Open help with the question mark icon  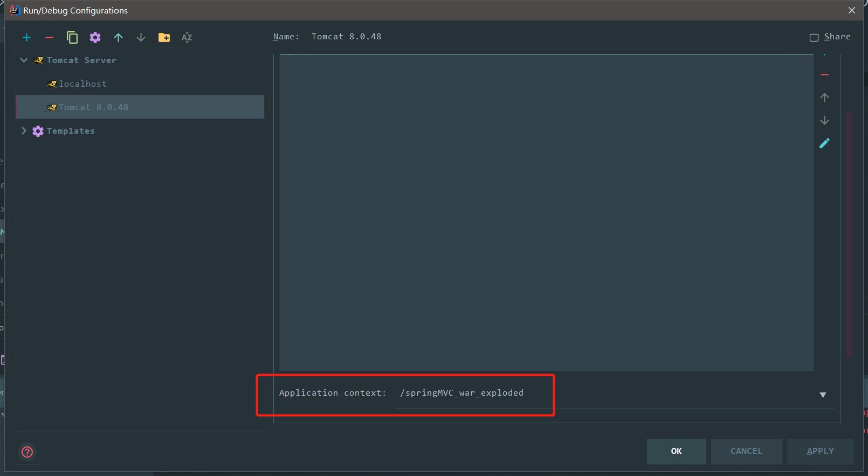[27, 452]
